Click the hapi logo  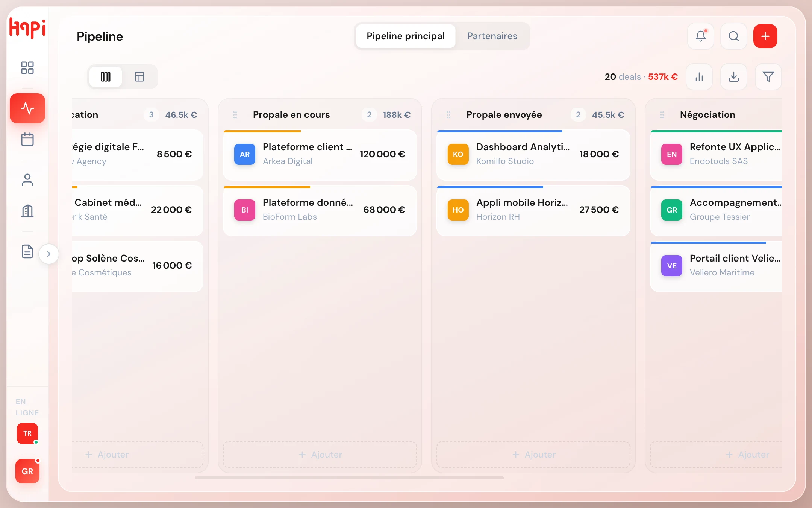coord(27,27)
